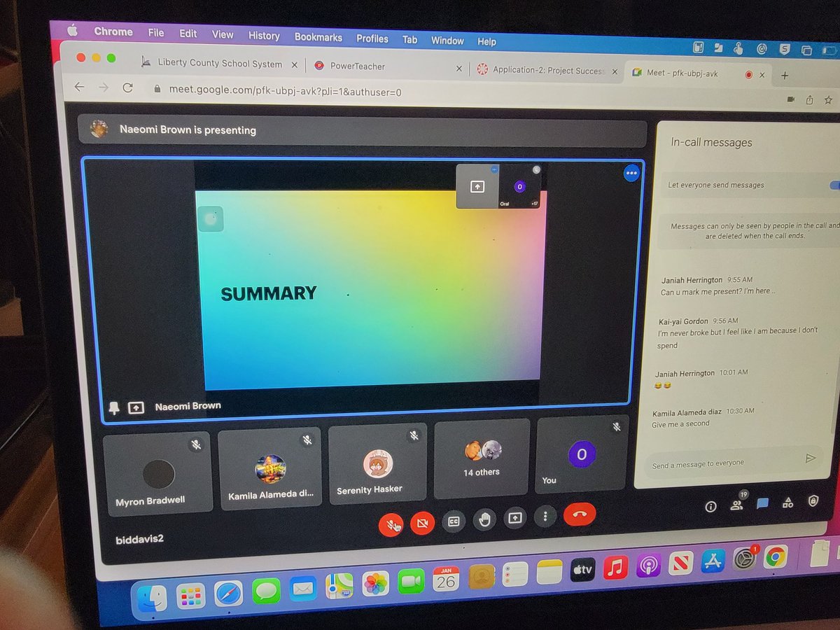Click the send message arrow icon
The image size is (840, 630).
point(811,458)
